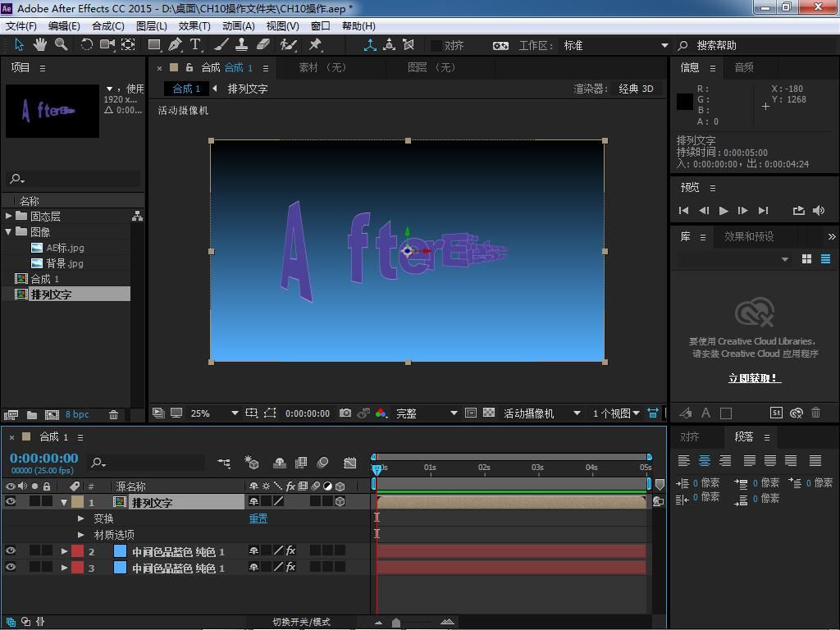Image resolution: width=840 pixels, height=630 pixels.
Task: Open the 合成(C) menu
Action: [x=108, y=25]
